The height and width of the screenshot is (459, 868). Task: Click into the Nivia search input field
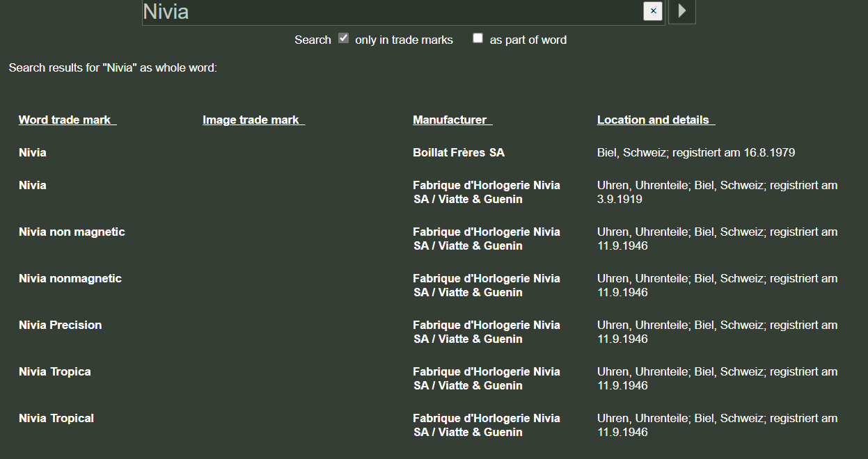pos(392,12)
